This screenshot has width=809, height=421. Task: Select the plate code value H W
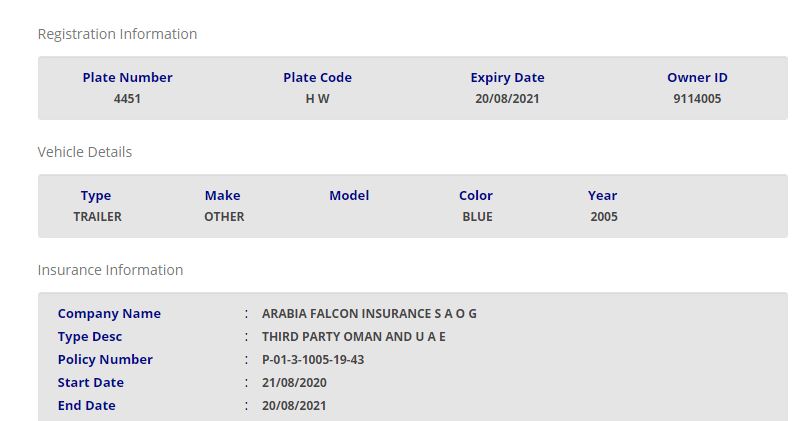tap(317, 99)
